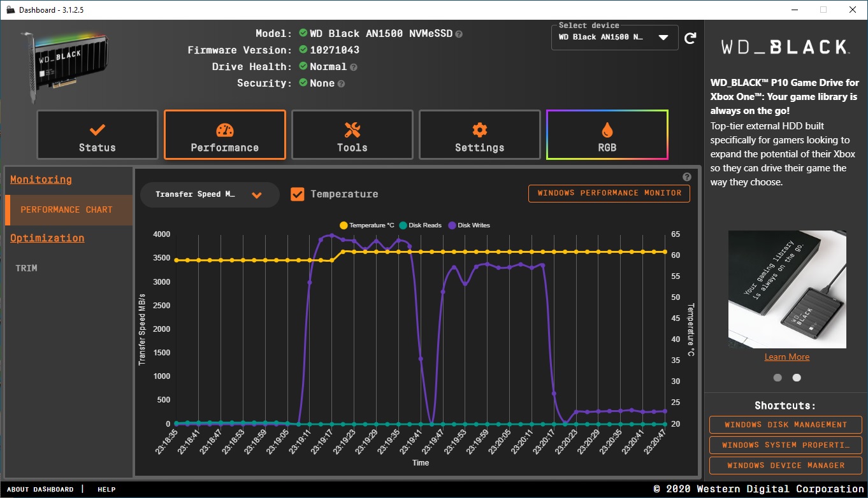The image size is (868, 498).
Task: Open the Select device dropdown
Action: coord(614,37)
